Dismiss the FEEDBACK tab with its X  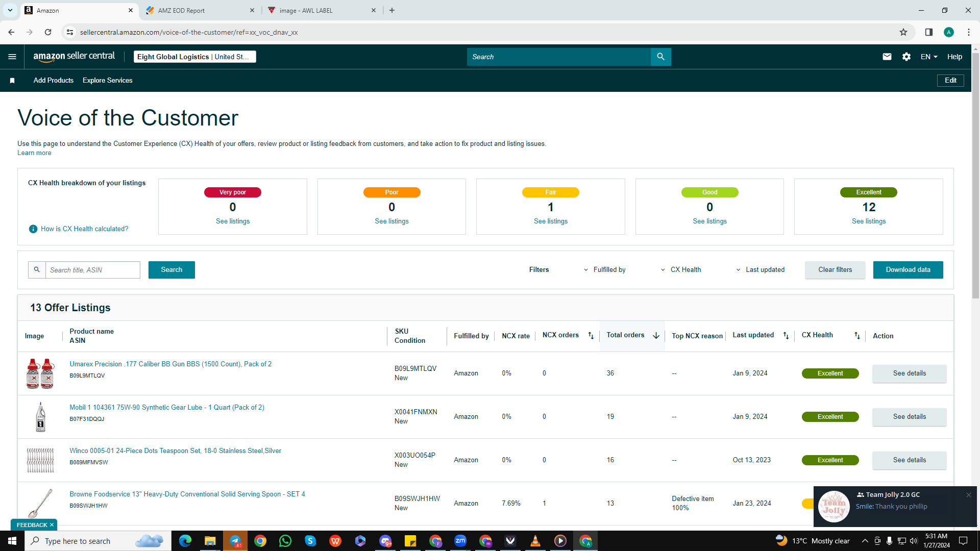tap(52, 525)
